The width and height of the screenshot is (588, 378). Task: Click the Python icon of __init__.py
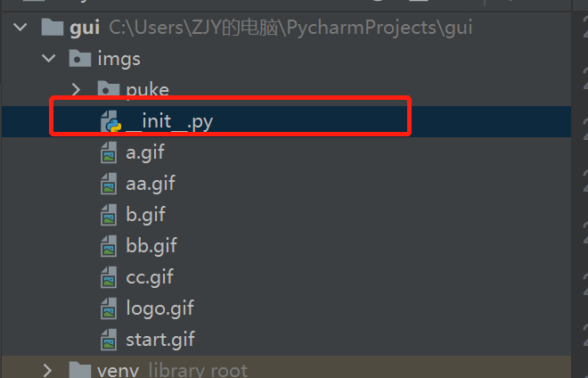[111, 121]
